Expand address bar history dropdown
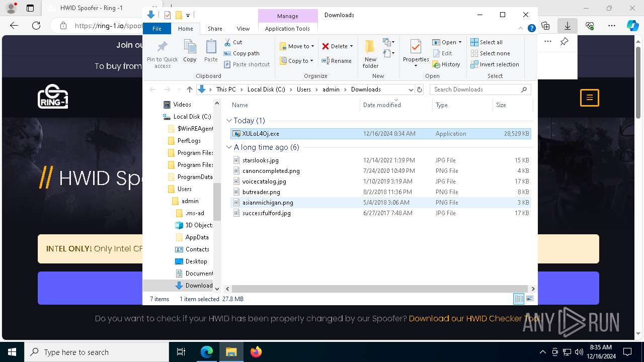Viewport: 644px width, 362px height. tap(411, 89)
